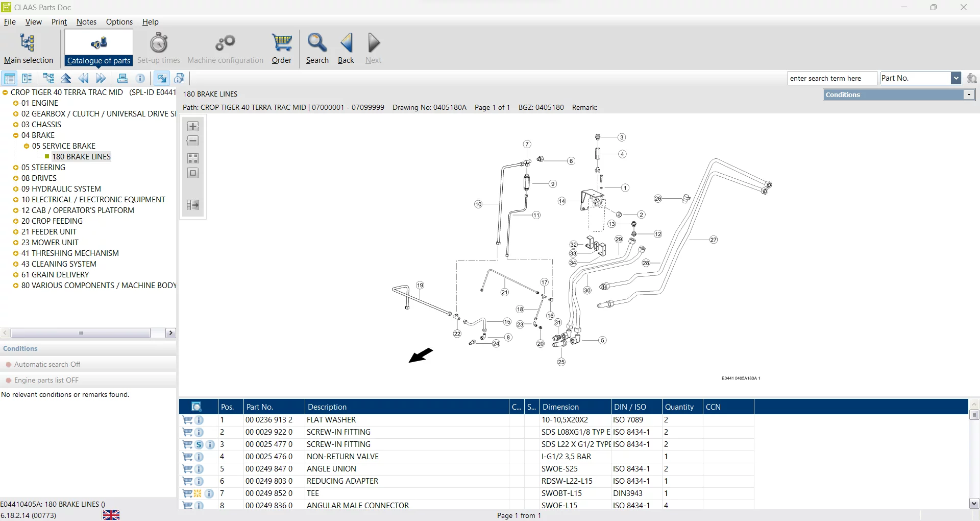
Task: Open the Notes menu
Action: point(86,22)
